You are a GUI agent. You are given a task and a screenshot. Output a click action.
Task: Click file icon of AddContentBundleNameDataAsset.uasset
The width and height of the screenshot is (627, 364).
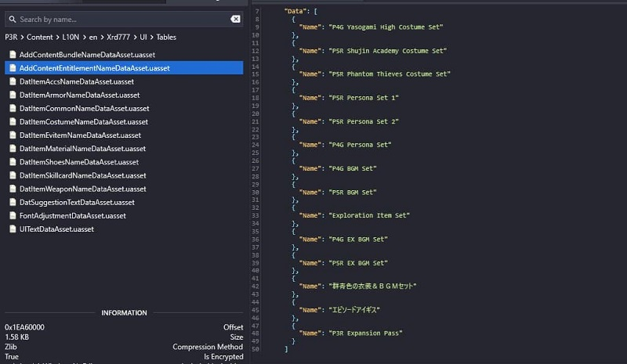coord(13,55)
